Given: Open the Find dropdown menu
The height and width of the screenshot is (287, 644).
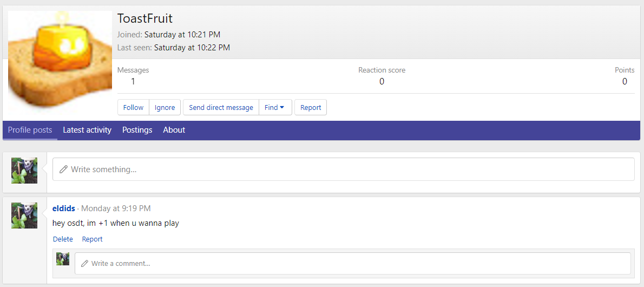Looking at the screenshot, I should pos(275,107).
